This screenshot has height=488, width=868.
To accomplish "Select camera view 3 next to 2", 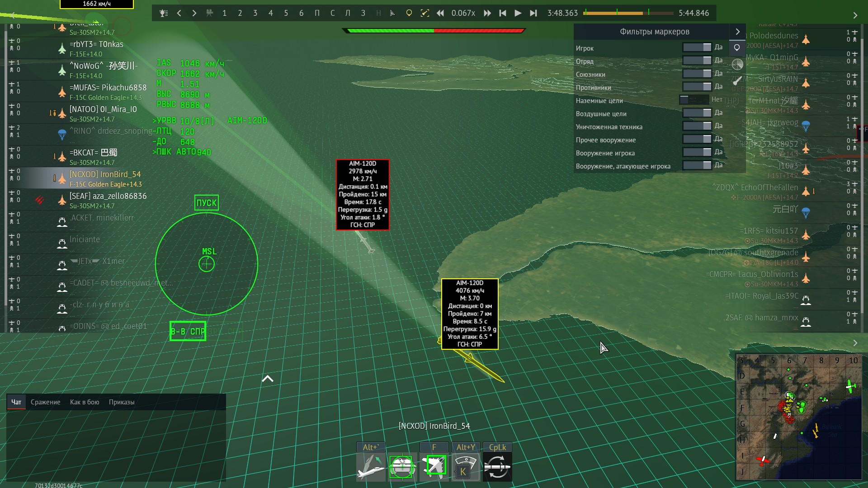I will 255,13.
